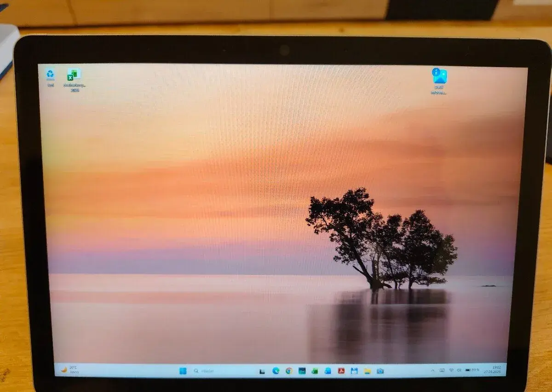Open the floppy disk save app icon
The width and height of the screenshot is (552, 392).
click(x=354, y=371)
